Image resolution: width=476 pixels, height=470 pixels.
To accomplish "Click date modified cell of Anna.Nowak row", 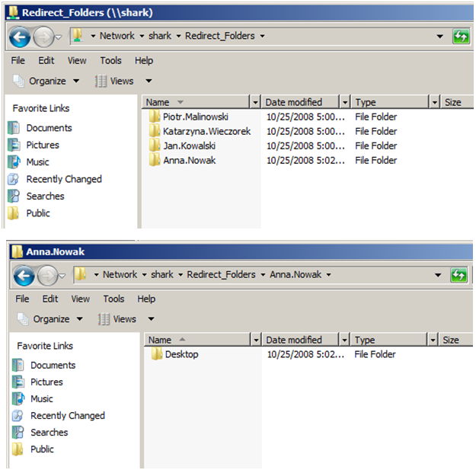I will (x=305, y=160).
